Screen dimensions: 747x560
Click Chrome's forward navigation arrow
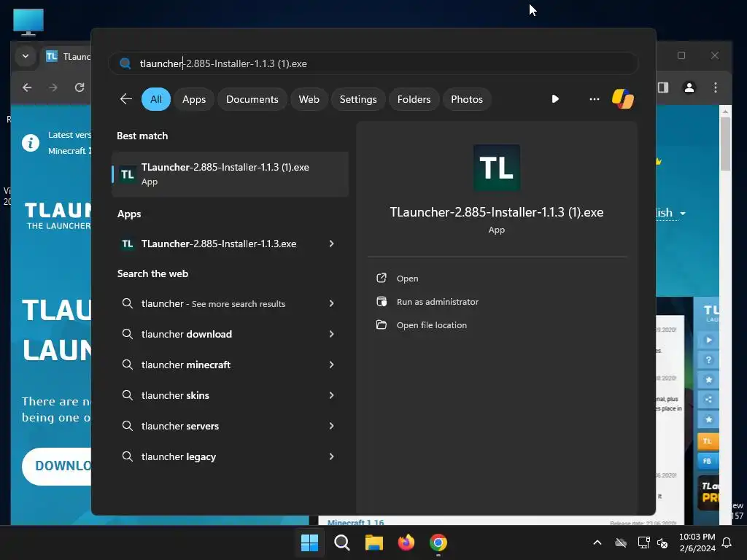53,87
